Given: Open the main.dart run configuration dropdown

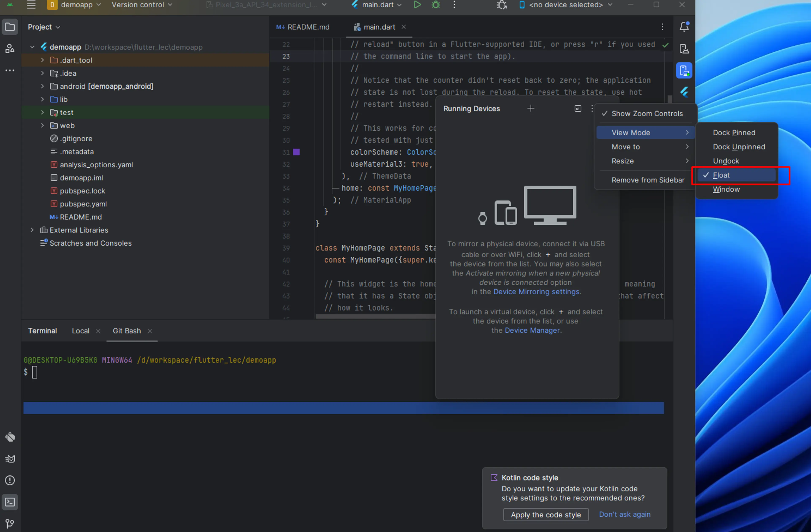Looking at the screenshot, I should 377,5.
